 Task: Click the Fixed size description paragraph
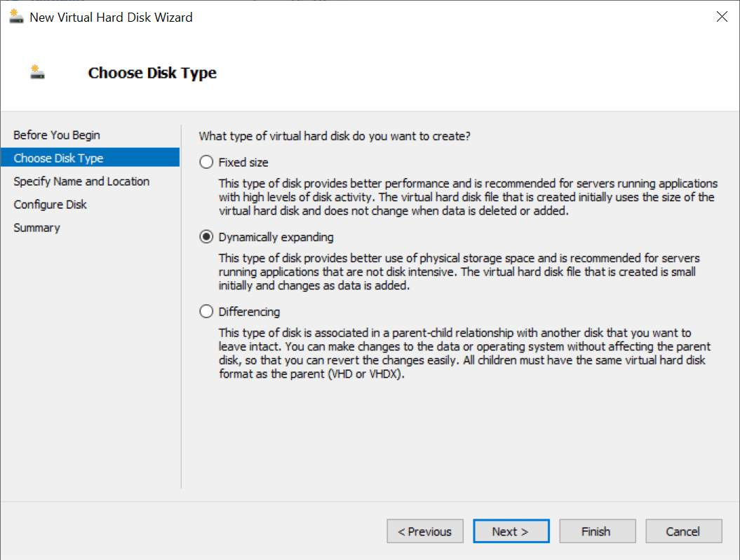(x=466, y=196)
